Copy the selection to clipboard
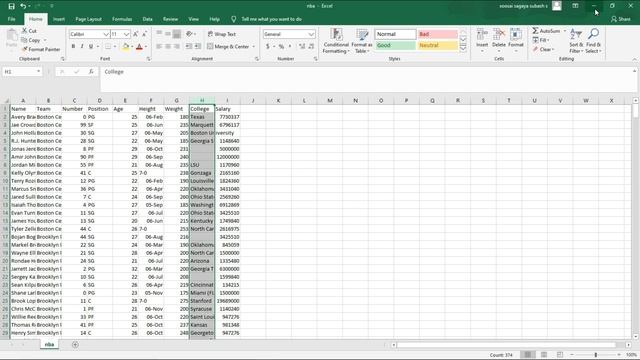Screen dimensions: 640x360 pyautogui.click(x=31, y=40)
